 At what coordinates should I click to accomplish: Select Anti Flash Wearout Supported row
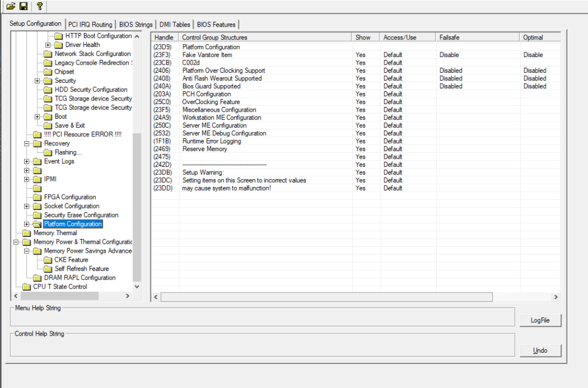356,78
